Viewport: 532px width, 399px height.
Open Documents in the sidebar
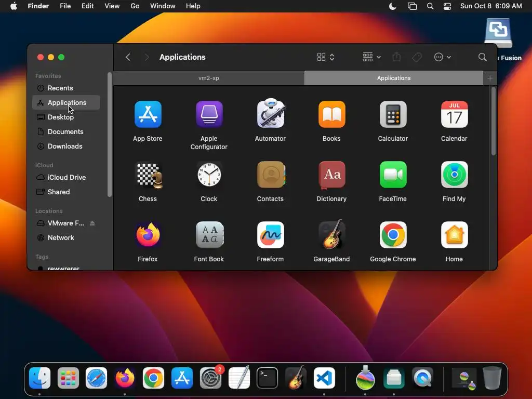click(x=66, y=131)
